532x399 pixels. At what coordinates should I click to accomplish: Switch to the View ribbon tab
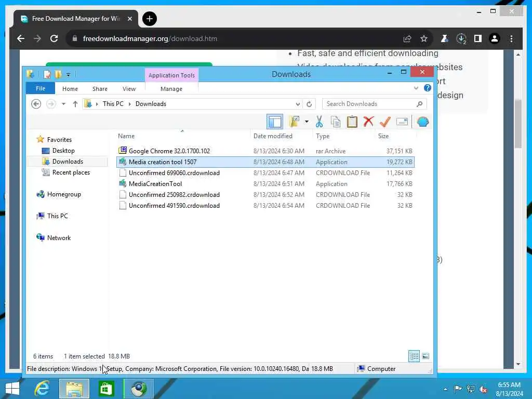129,89
